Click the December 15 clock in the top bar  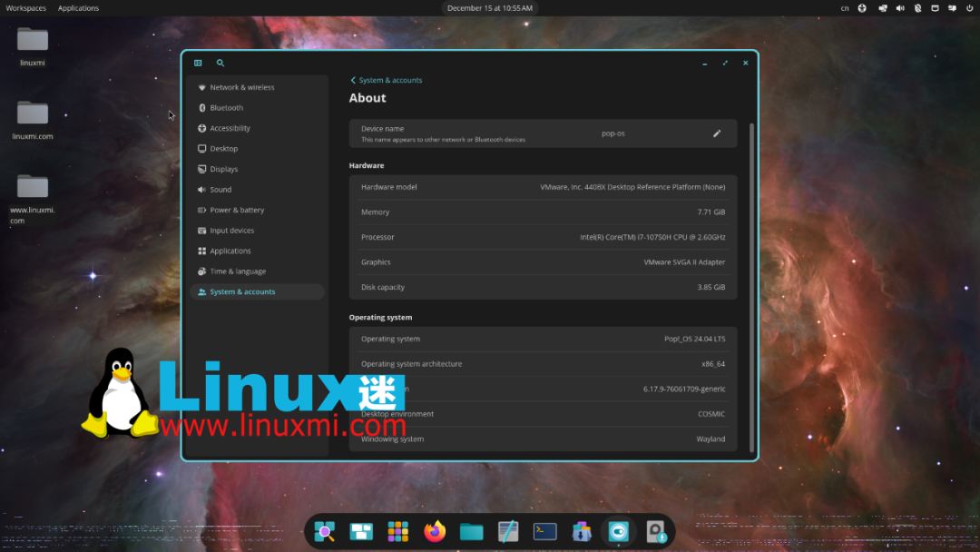[x=490, y=8]
